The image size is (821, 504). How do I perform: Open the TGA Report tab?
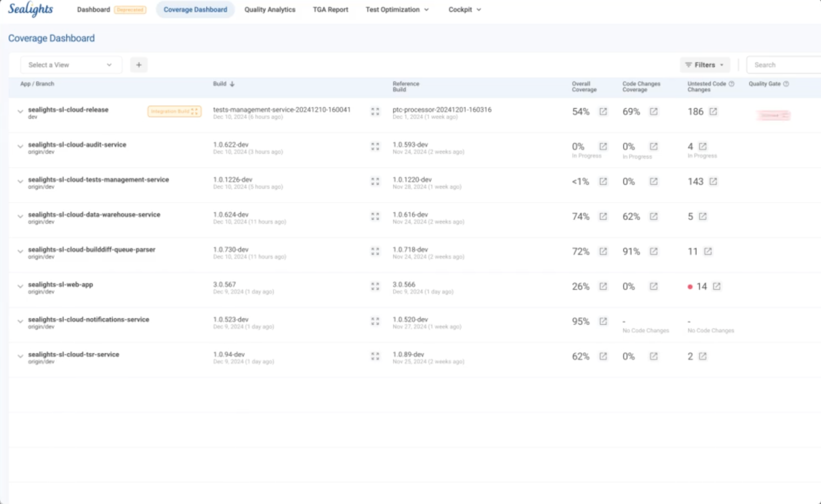(x=330, y=10)
